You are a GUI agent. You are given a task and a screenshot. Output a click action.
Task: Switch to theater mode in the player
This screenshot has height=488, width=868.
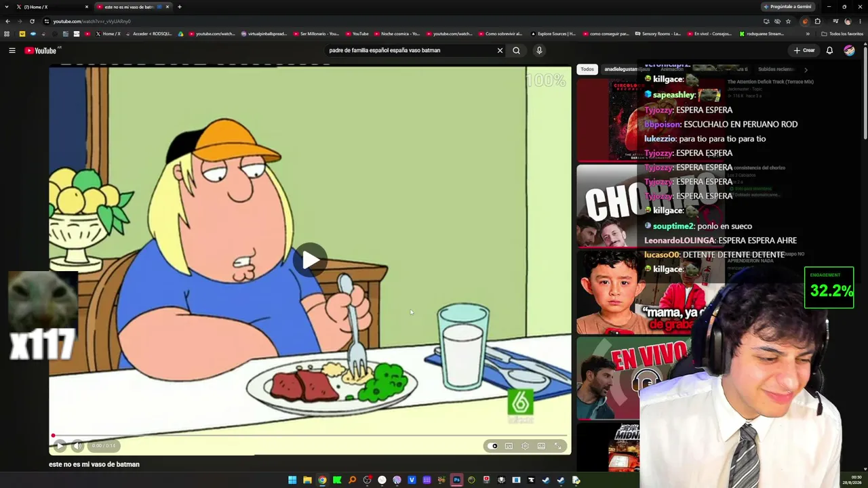pos(541,446)
